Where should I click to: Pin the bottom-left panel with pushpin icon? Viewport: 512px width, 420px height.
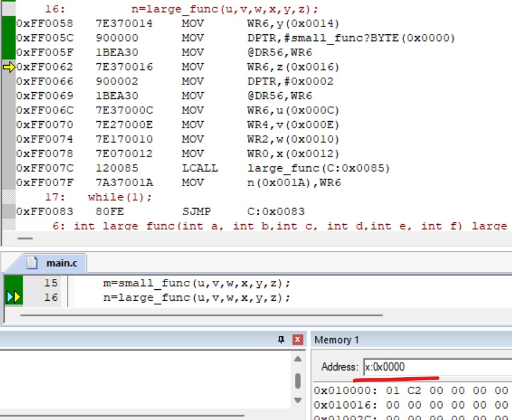tap(281, 340)
